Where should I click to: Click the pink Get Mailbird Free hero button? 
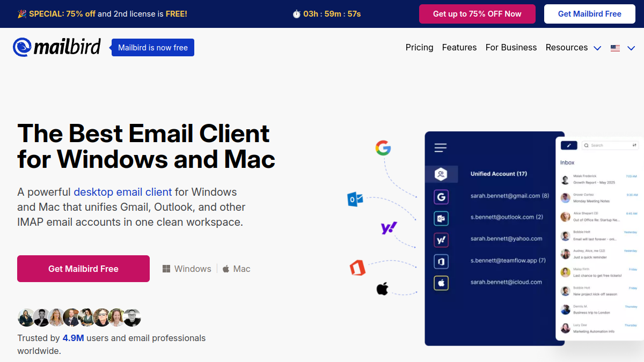click(x=83, y=269)
